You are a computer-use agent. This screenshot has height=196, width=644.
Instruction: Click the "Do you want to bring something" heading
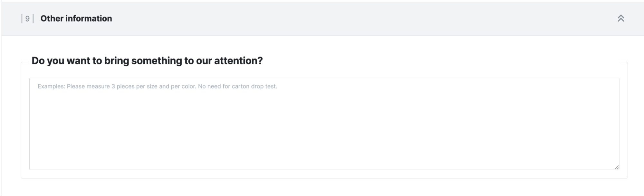point(147,61)
